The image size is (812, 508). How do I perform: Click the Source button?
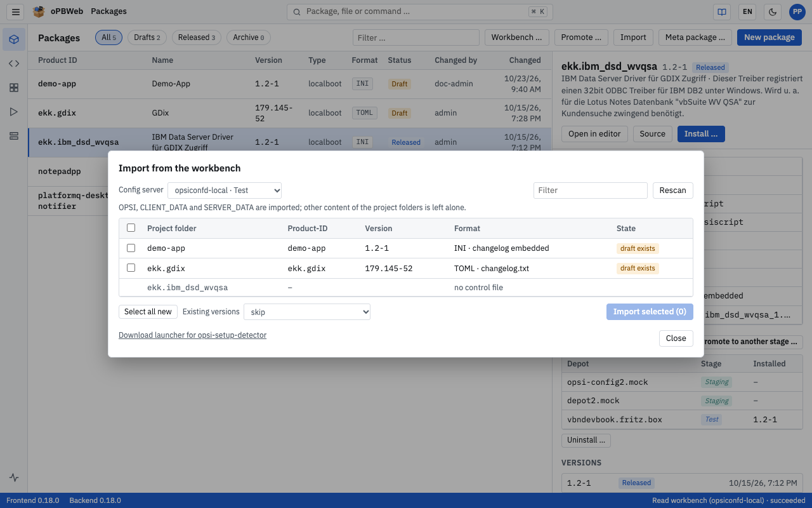coord(653,134)
